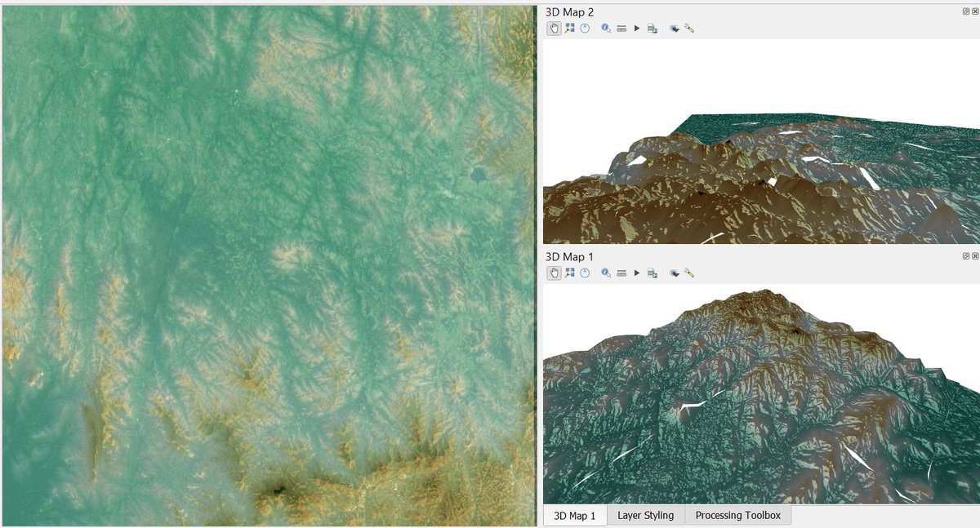
Task: Select the camera control hand tool in 3D Map 1
Action: pos(554,273)
